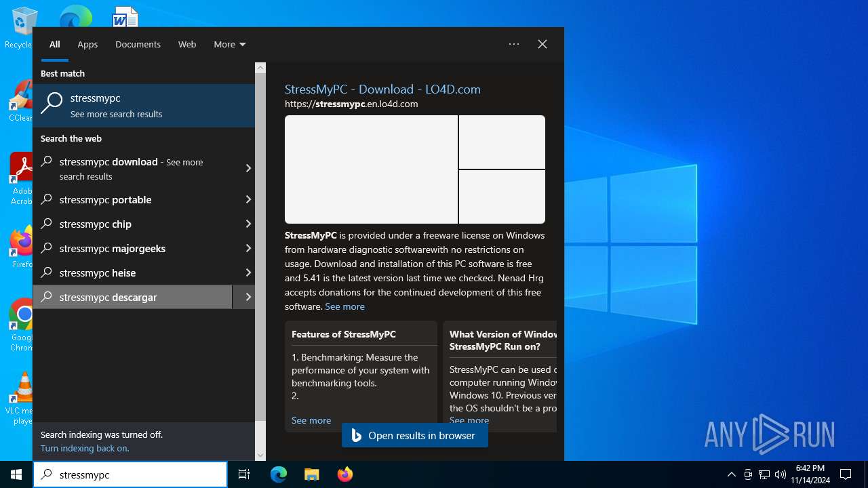
Task: Select the stressmypc best match result
Action: [x=144, y=106]
